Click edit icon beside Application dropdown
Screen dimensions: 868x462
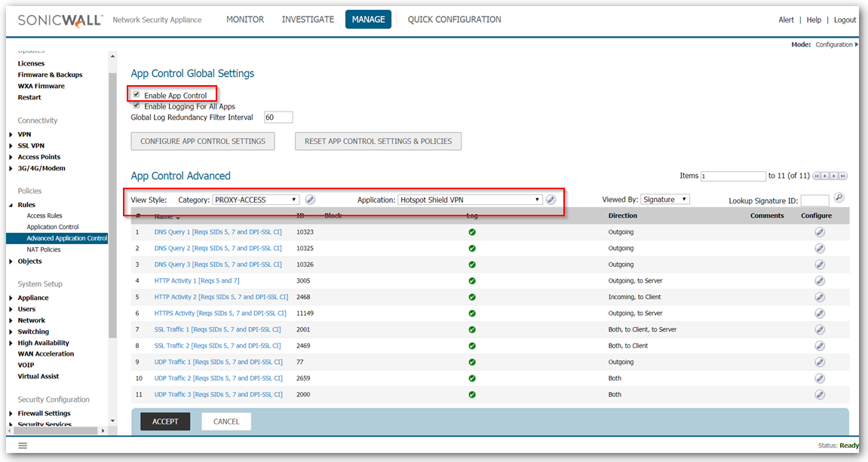click(x=551, y=200)
